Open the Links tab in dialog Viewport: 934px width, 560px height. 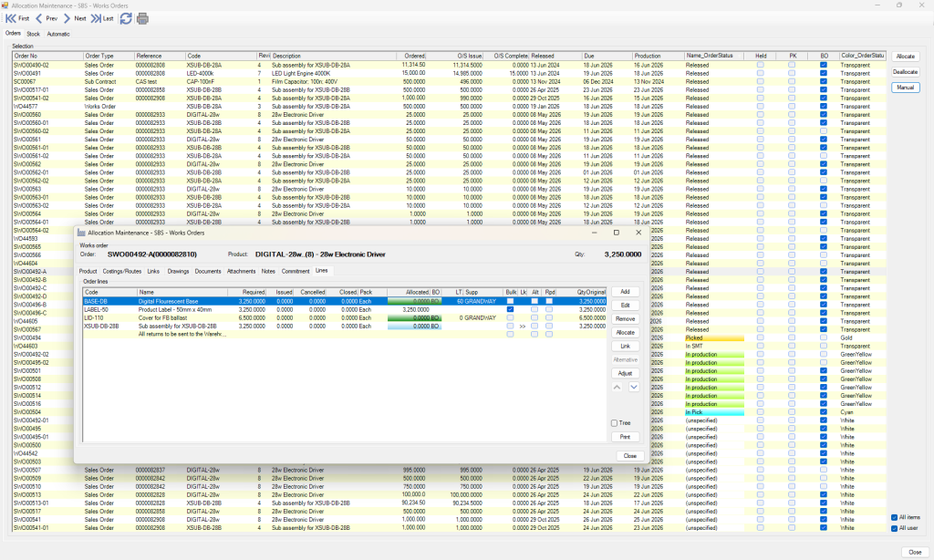(153, 271)
